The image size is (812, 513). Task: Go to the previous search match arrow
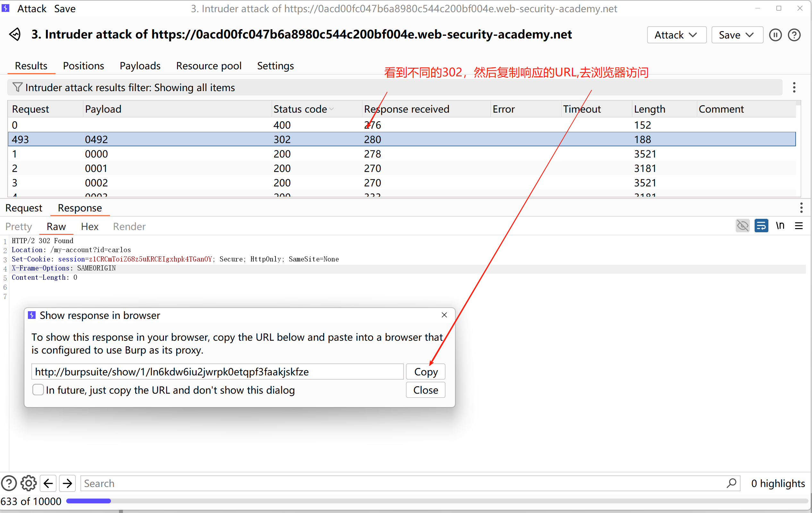48,483
